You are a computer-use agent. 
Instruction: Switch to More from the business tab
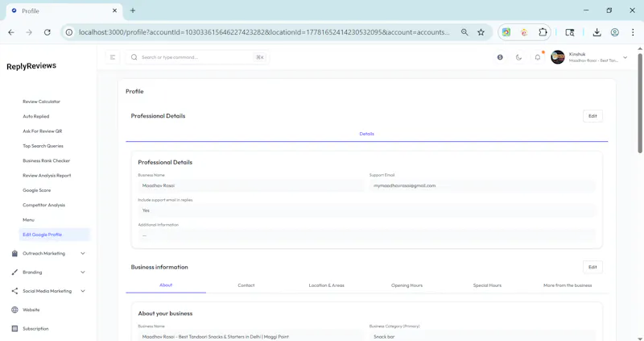pyautogui.click(x=568, y=285)
